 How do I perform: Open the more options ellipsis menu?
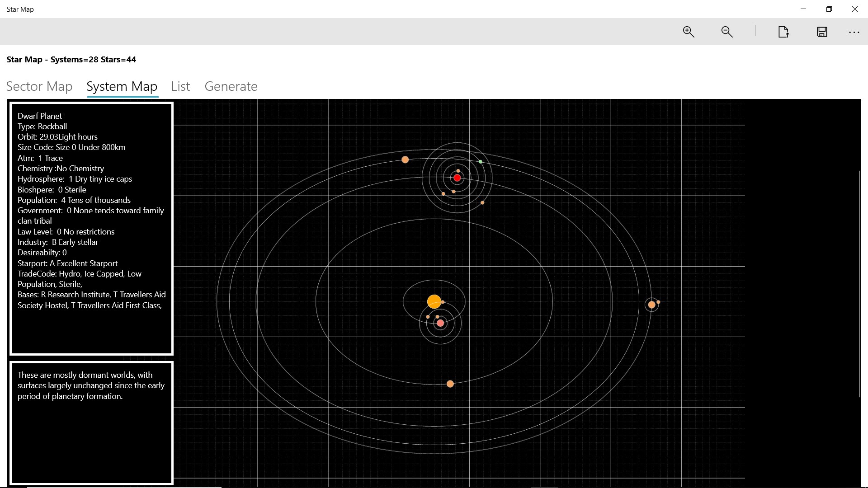pyautogui.click(x=854, y=32)
